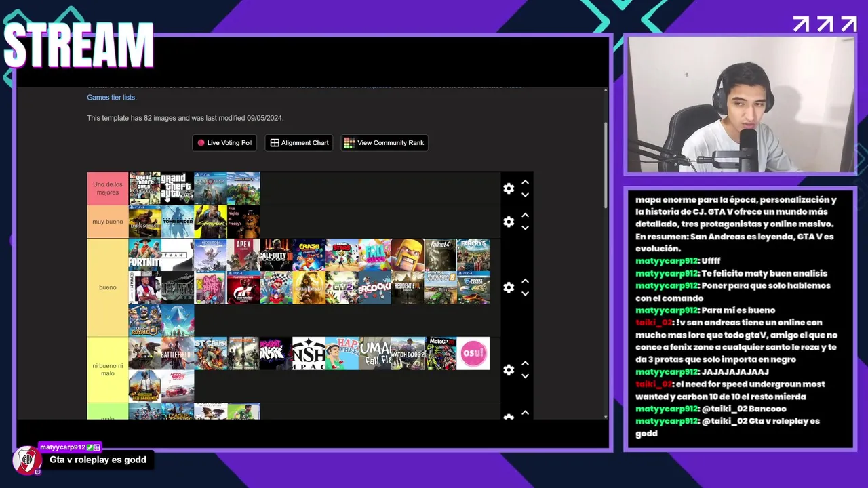The width and height of the screenshot is (868, 488).
Task: Select Plants vs Zombies GW2 cover
Action: pos(342,287)
